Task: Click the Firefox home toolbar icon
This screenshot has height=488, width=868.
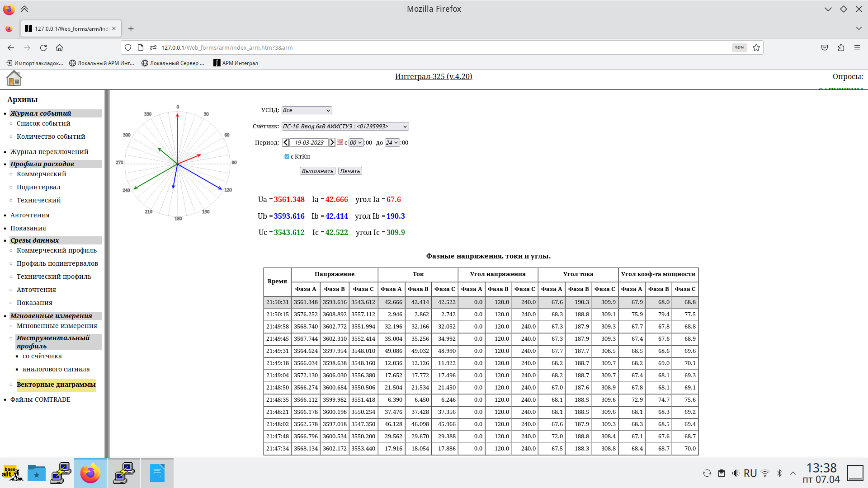Action: coord(59,47)
